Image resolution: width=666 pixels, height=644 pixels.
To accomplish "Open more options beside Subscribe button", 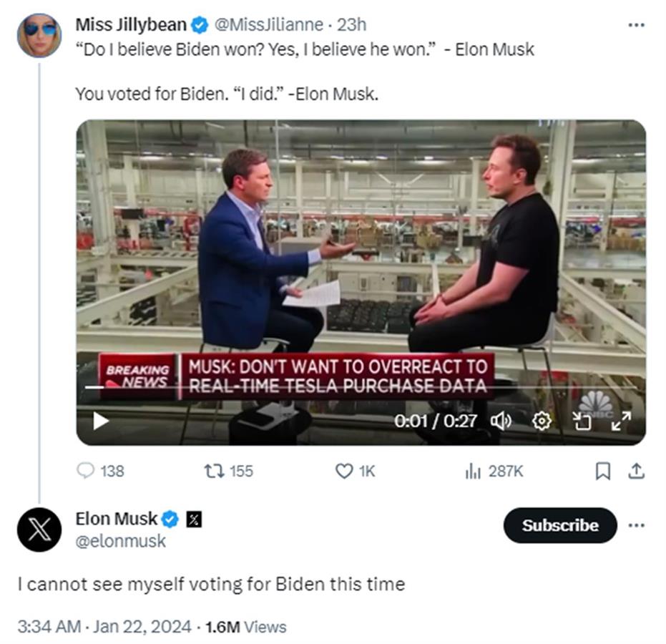I will (636, 525).
